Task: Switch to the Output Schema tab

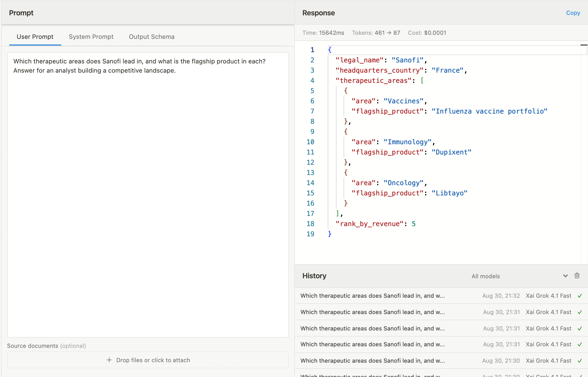Action: point(152,37)
